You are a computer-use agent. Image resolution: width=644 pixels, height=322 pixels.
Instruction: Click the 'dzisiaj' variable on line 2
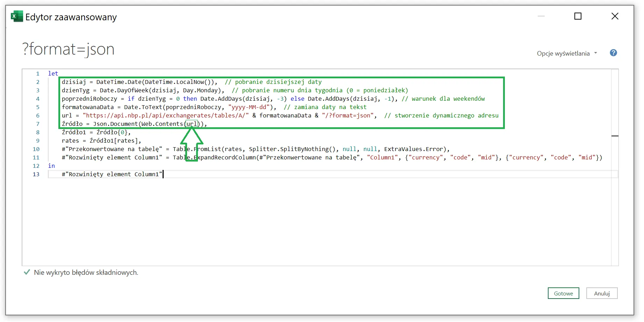74,82
